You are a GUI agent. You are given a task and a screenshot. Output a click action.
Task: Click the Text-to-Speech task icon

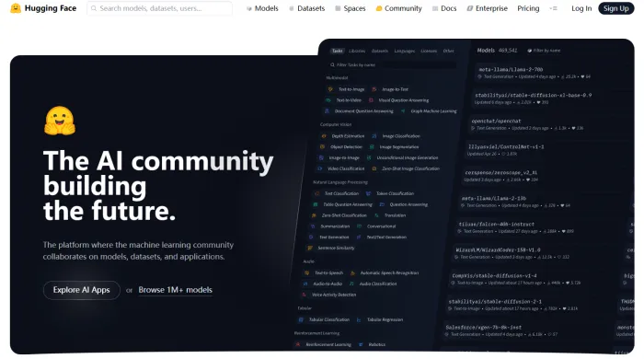click(306, 272)
